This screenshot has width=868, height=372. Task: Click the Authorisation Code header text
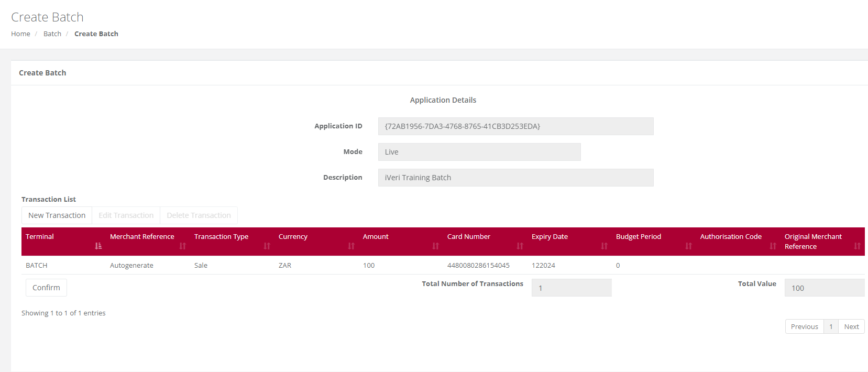coord(731,236)
